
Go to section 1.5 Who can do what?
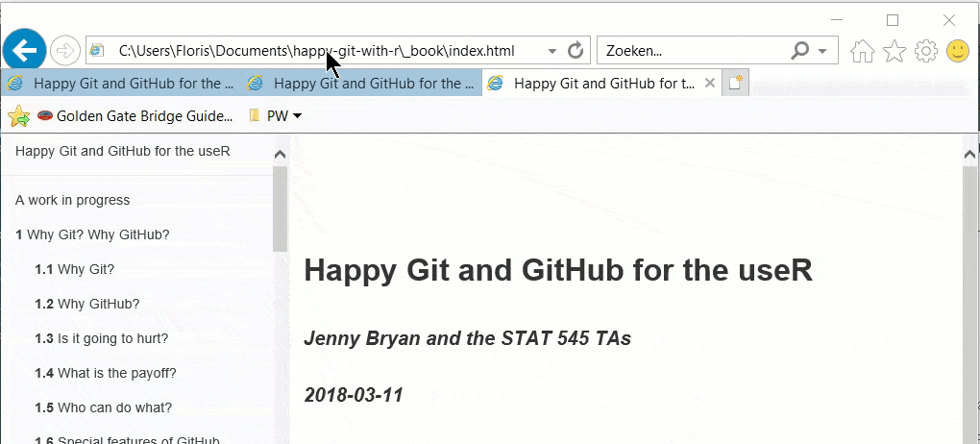point(103,407)
